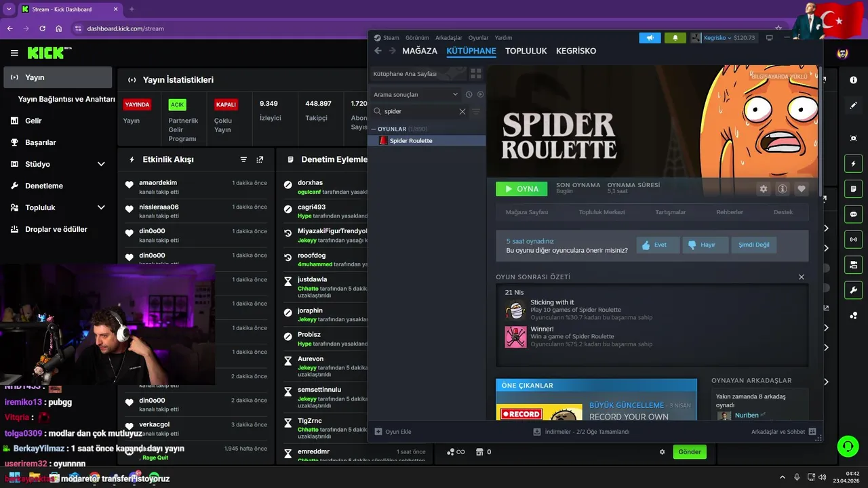Answer Evet to recommend game

(x=658, y=245)
